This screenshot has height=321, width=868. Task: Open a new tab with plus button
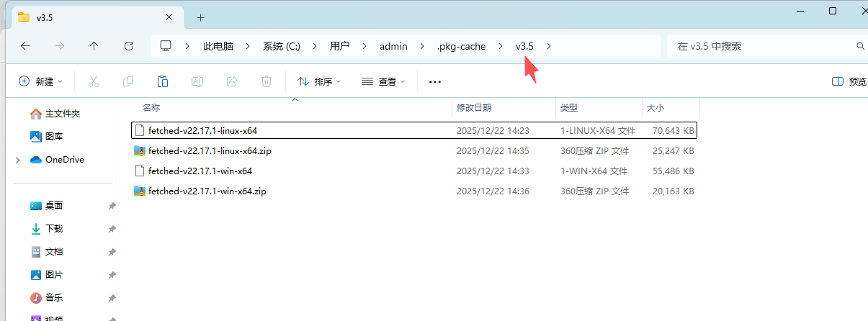pyautogui.click(x=200, y=17)
